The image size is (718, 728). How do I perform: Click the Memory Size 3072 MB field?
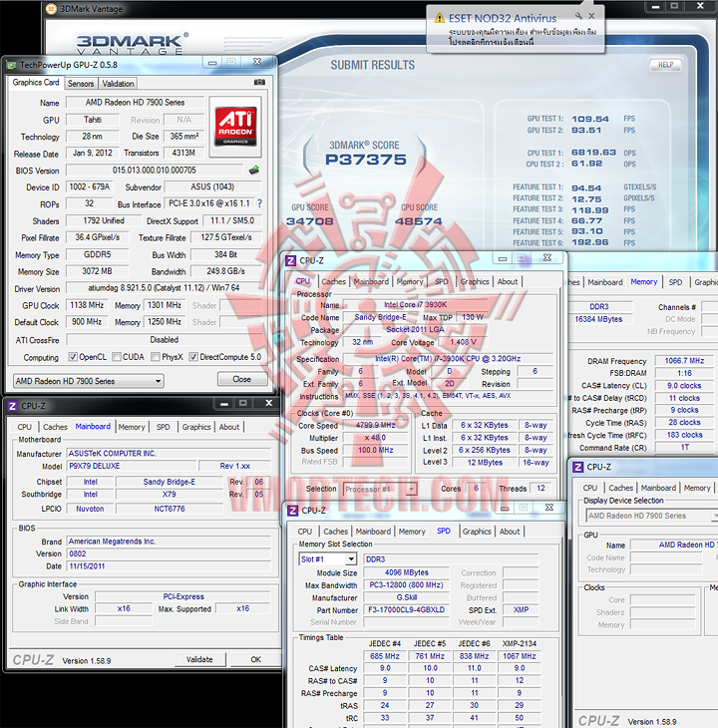pos(97,271)
